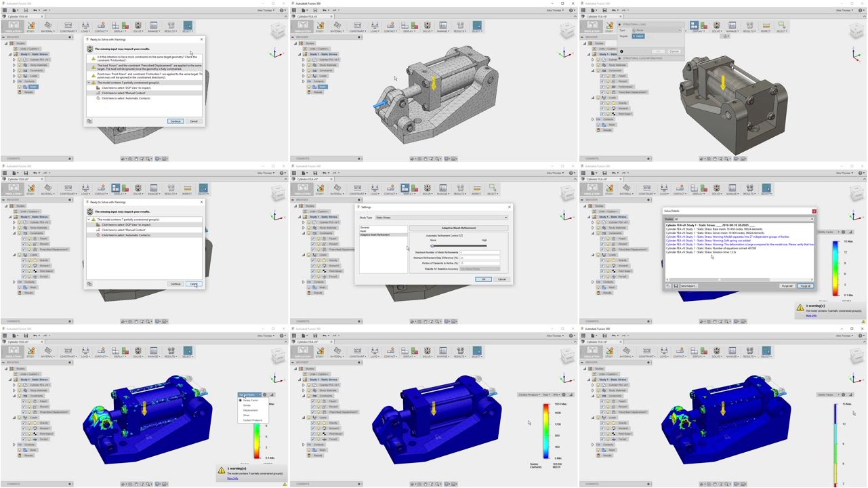This screenshot has width=868, height=488.
Task: Click Purge old in Solve Details
Action: pyautogui.click(x=787, y=286)
